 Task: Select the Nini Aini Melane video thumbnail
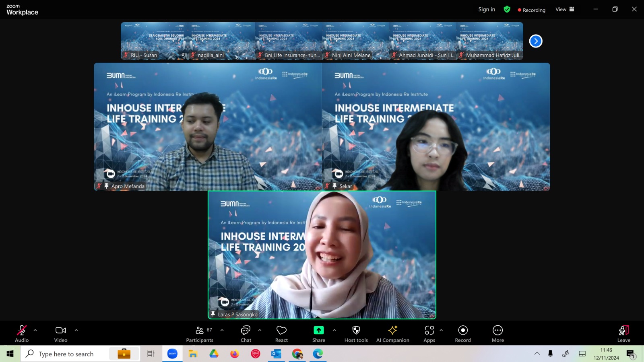coord(355,41)
